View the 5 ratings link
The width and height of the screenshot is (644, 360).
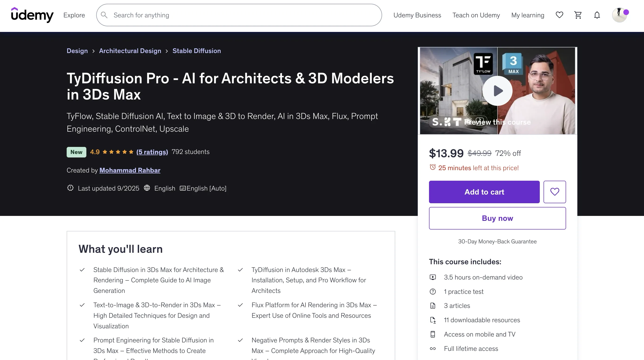(152, 152)
